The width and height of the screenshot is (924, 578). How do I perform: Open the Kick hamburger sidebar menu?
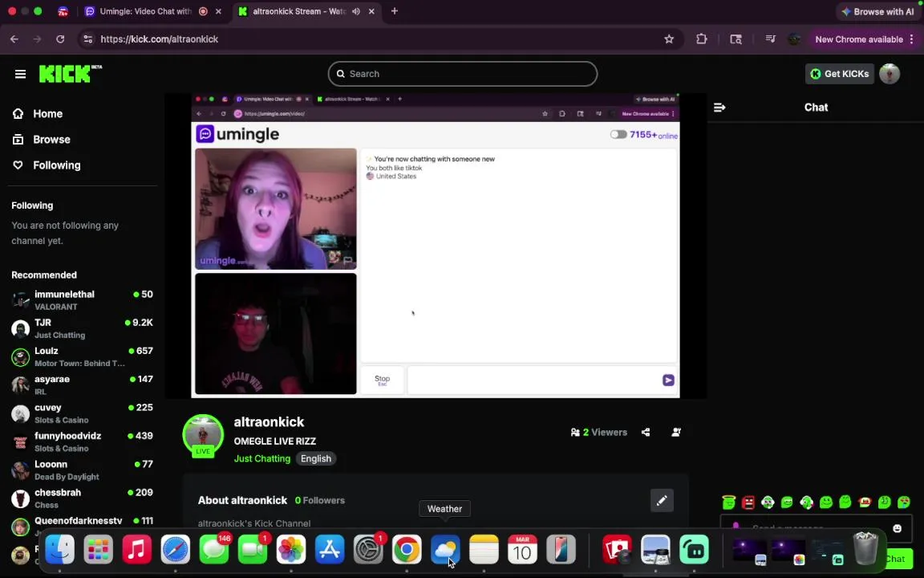tap(20, 74)
